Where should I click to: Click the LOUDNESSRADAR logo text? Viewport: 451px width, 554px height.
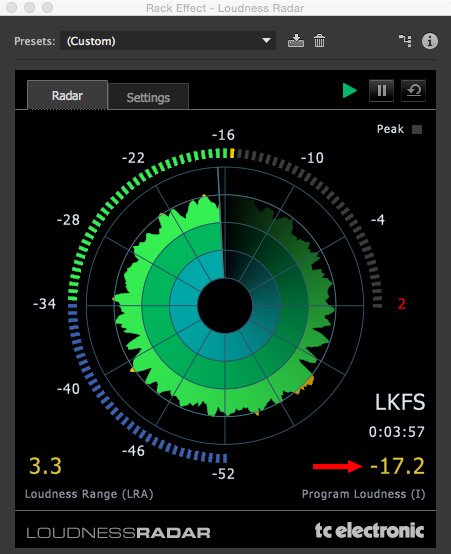[118, 533]
